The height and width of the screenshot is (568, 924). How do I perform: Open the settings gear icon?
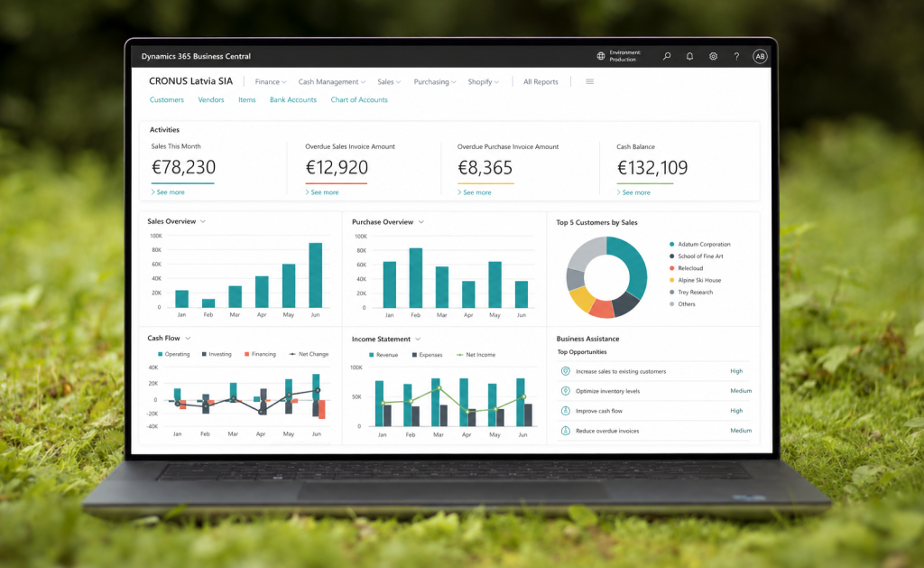713,56
